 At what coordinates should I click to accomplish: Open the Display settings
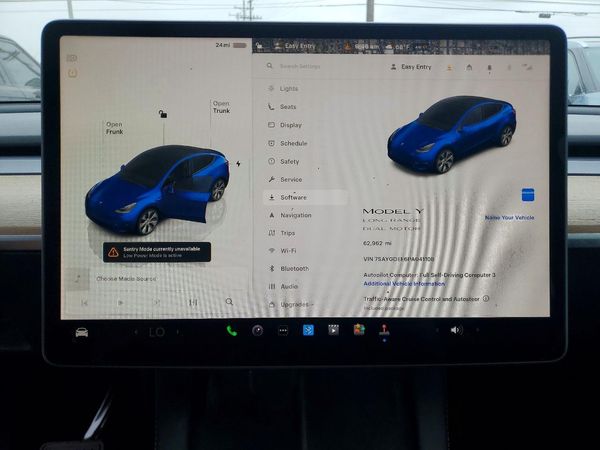[x=285, y=125]
